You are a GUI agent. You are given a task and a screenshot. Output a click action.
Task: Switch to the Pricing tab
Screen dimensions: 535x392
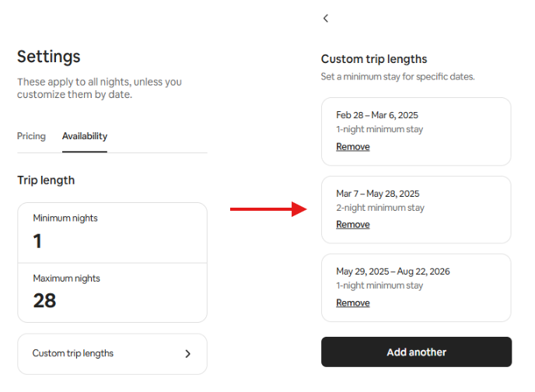pos(31,136)
